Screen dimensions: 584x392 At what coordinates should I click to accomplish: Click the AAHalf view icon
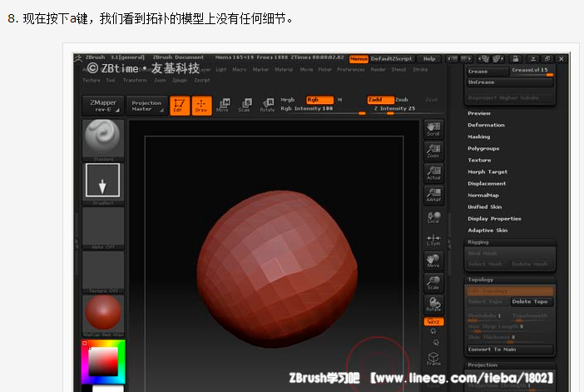pos(433,195)
